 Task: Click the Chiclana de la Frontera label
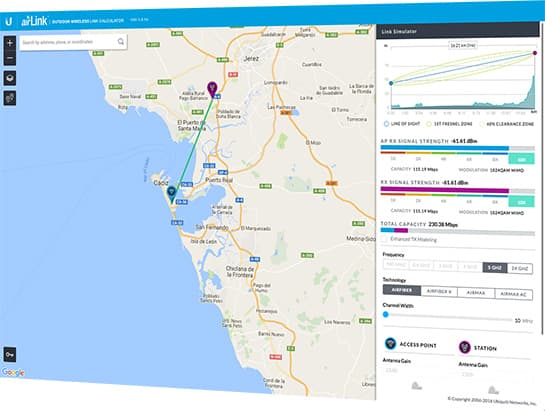pos(240,272)
